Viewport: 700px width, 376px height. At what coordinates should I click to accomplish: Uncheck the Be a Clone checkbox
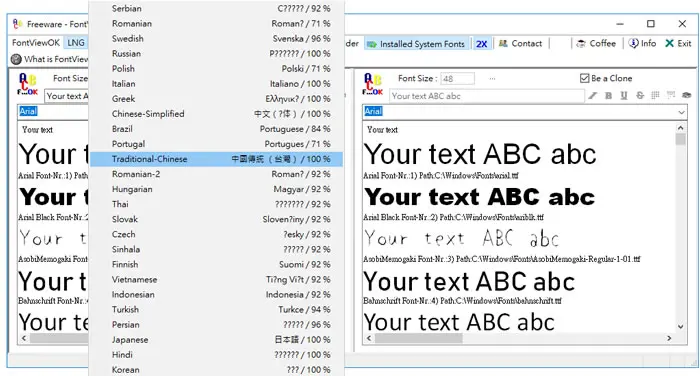click(584, 78)
